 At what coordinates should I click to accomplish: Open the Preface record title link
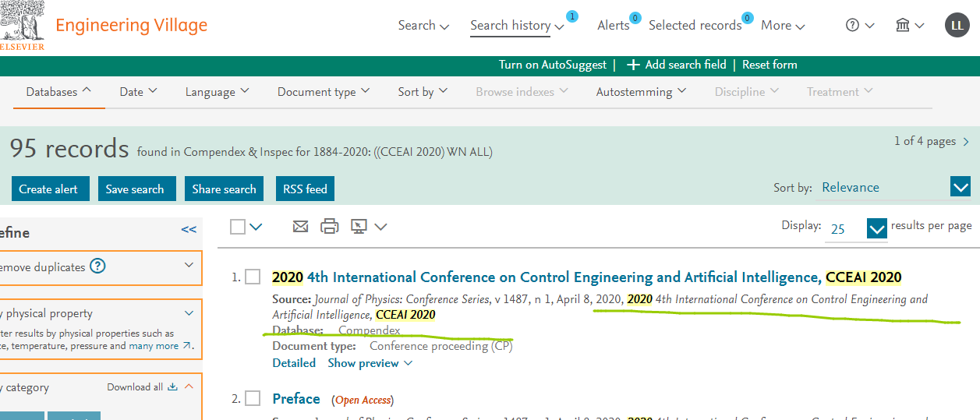pos(296,398)
